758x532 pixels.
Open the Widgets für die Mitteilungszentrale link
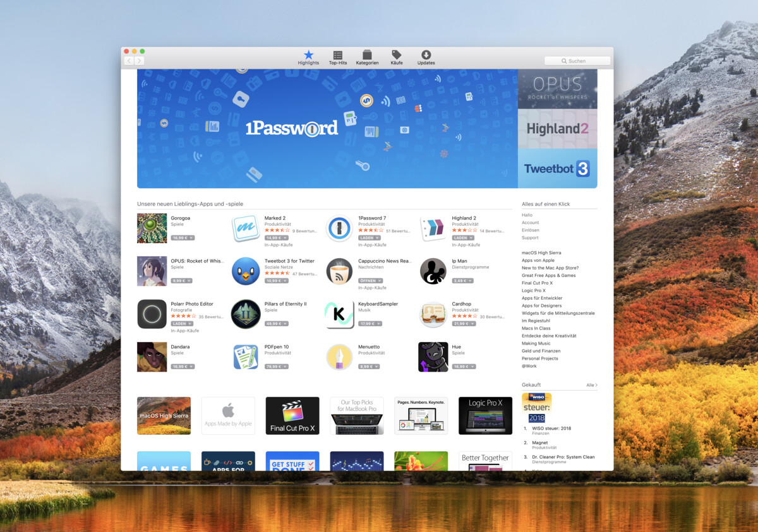click(x=558, y=313)
